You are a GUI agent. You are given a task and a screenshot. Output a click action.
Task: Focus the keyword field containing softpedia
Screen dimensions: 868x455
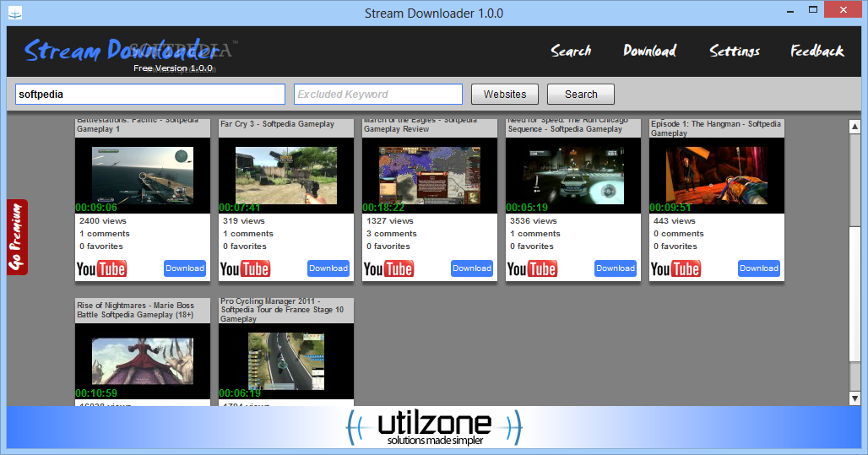click(150, 94)
